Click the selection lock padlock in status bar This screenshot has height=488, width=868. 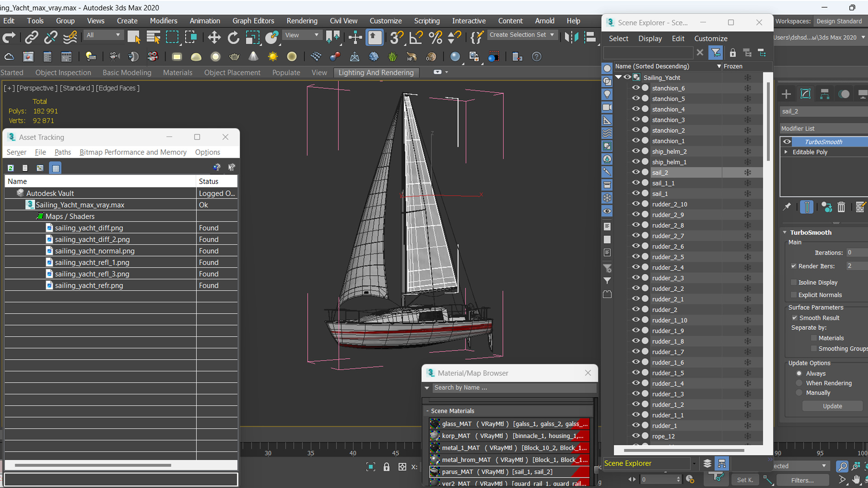(x=387, y=467)
